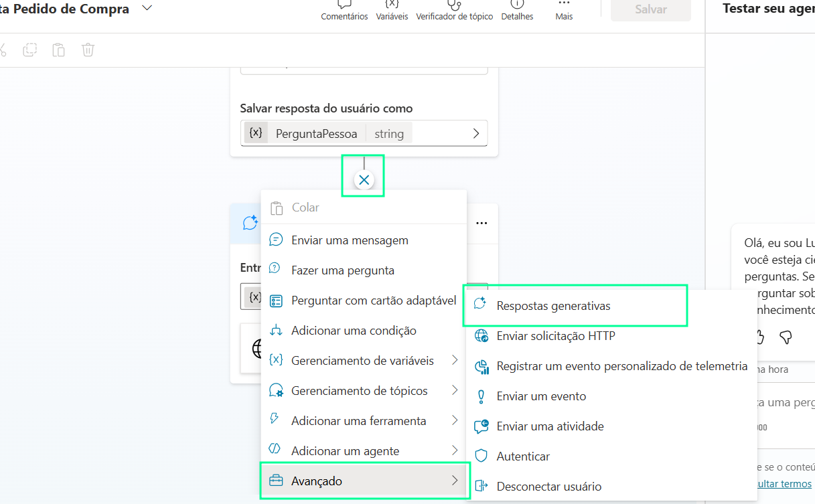Viewport: 815px width, 504px height.
Task: Open the consultar termos link
Action: point(782,483)
